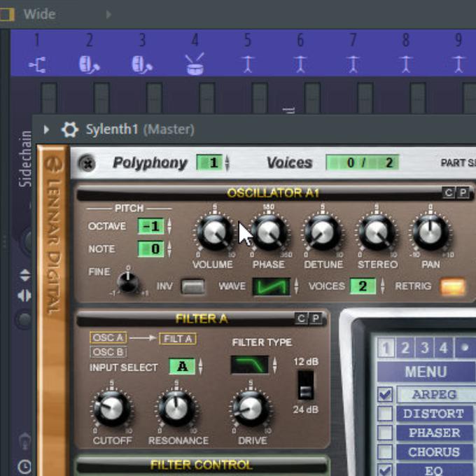Switch to part tab 2 in display
The image size is (476, 476).
tap(405, 347)
